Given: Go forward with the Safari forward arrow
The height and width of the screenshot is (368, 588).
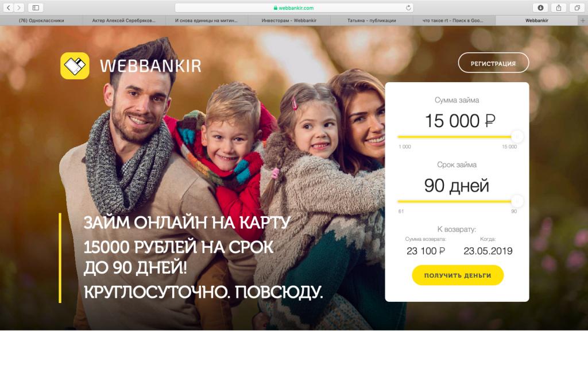Looking at the screenshot, I should coord(19,7).
